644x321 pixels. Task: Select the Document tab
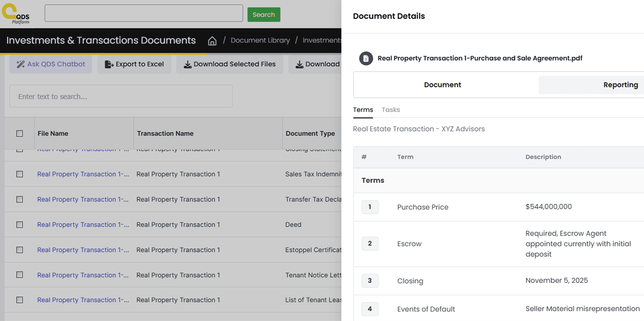tap(442, 85)
